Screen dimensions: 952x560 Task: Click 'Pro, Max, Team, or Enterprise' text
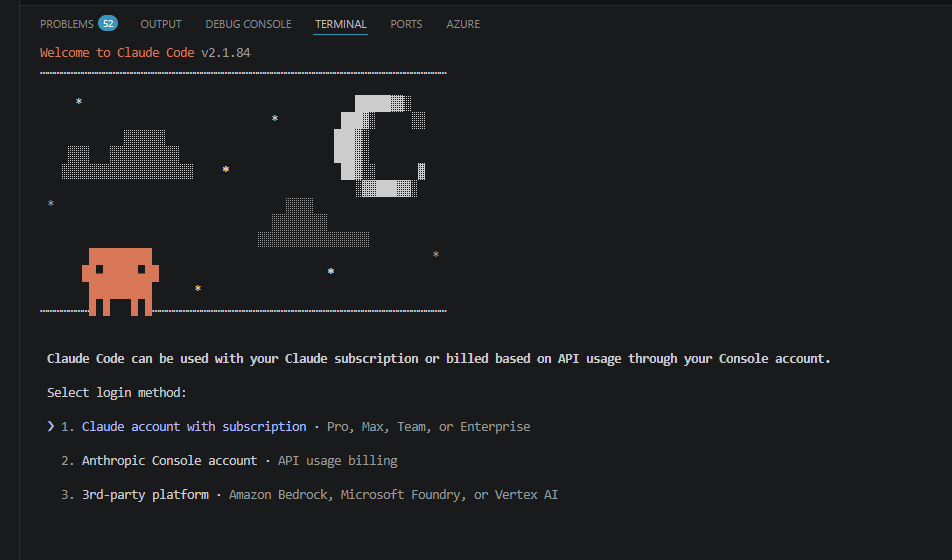(428, 426)
